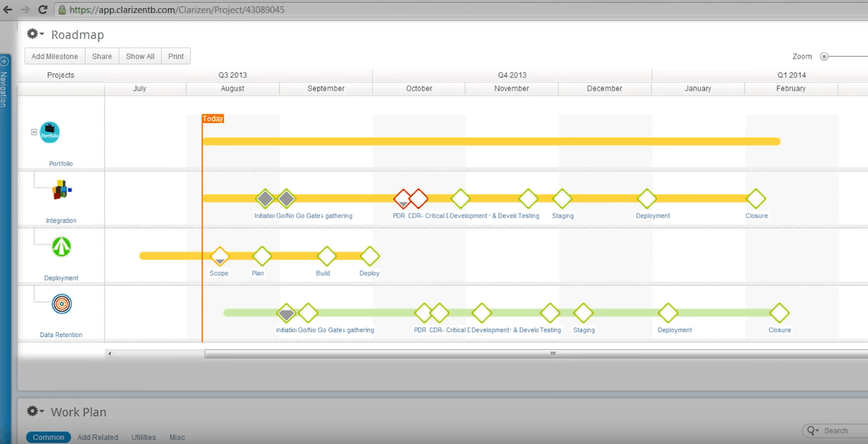Select the Common tab in Work Plan
Viewport: 868px width, 444px height.
[x=48, y=437]
